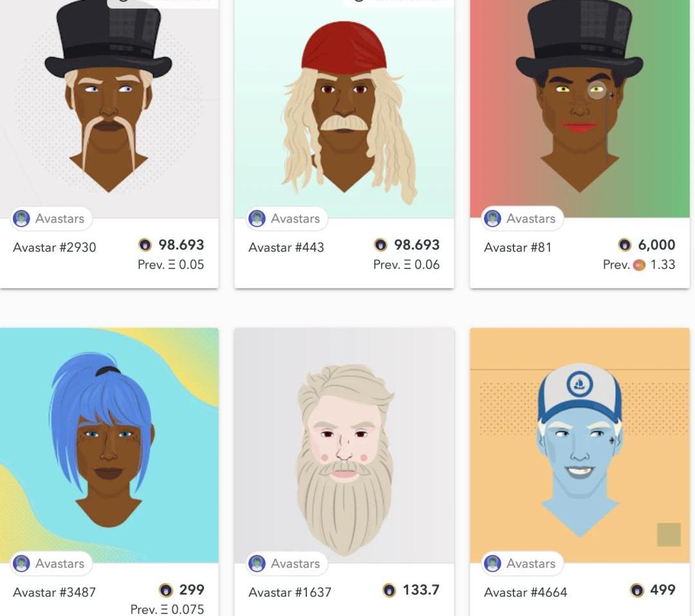Click coin icon beside 499 price
The height and width of the screenshot is (616, 695).
tap(636, 590)
